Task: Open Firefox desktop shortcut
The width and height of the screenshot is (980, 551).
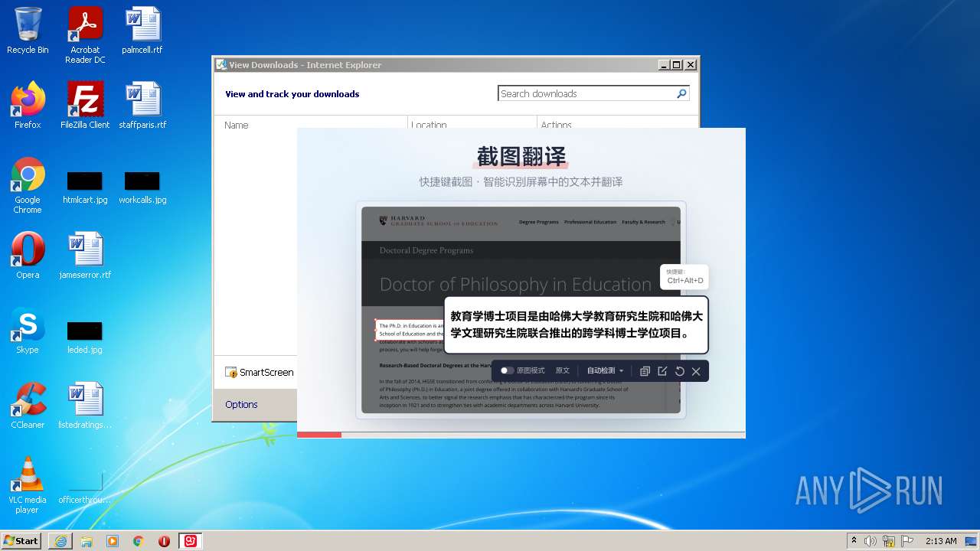Action: click(28, 106)
